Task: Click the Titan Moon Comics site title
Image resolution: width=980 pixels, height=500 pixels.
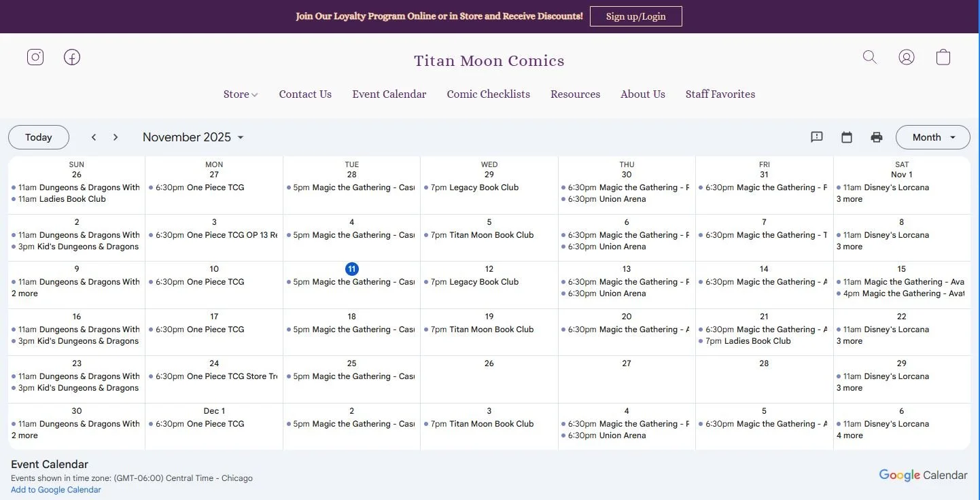Action: coord(489,60)
